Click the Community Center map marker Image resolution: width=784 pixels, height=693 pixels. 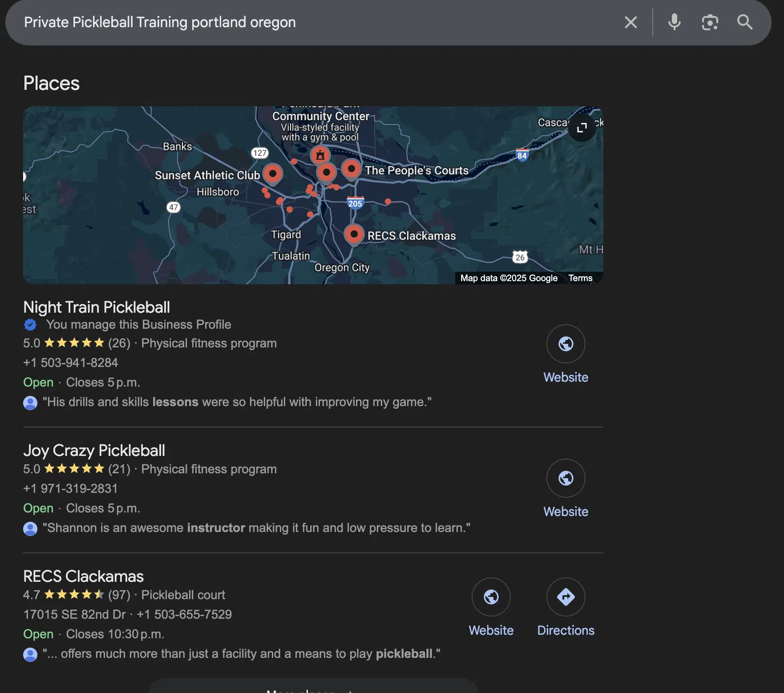coord(320,156)
